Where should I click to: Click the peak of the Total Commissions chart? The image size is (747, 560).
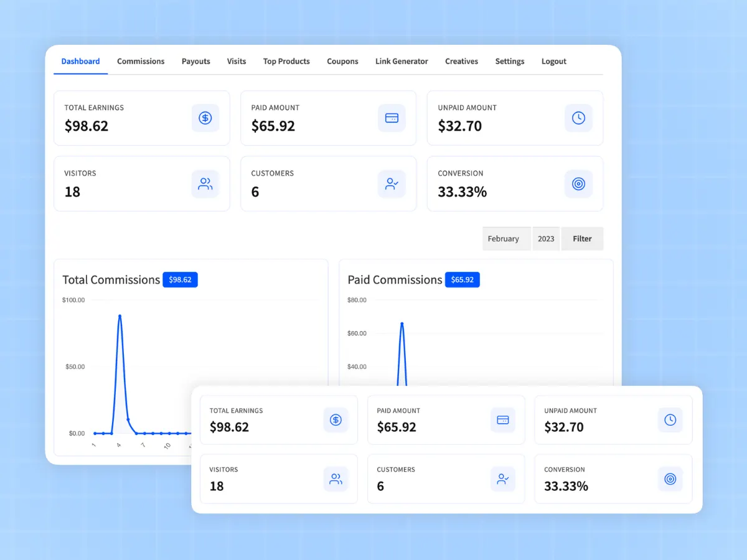(120, 316)
